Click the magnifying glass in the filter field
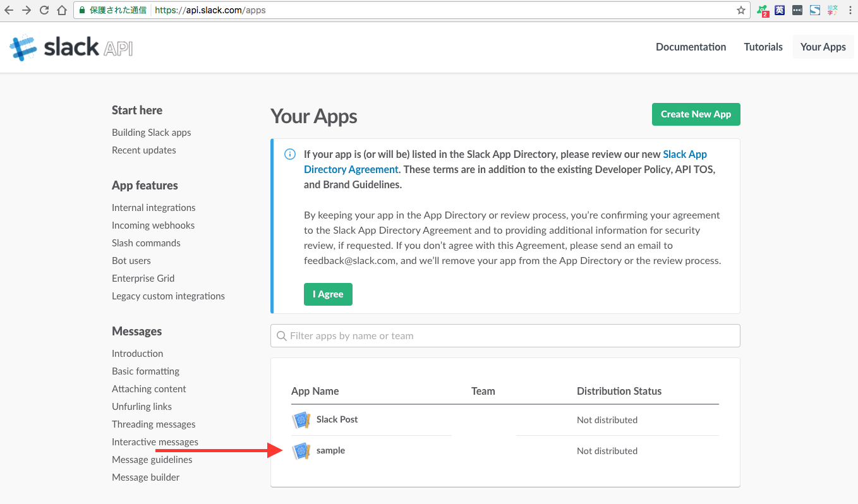 click(x=282, y=335)
